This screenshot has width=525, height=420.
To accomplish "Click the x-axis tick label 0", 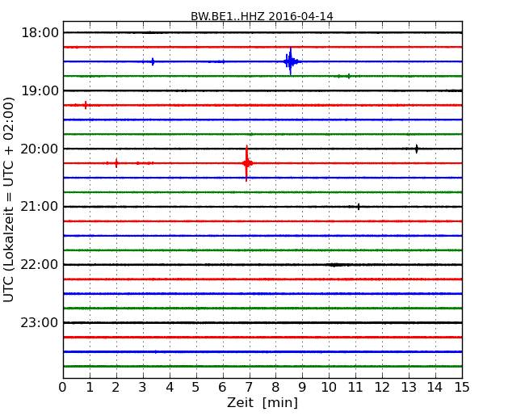I will (63, 387).
